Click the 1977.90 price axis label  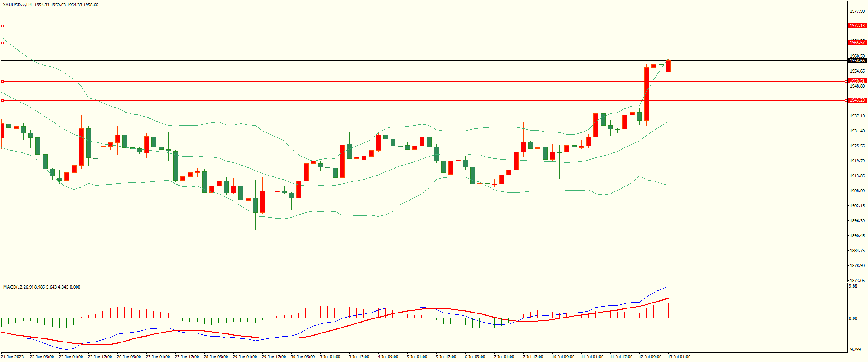click(857, 11)
